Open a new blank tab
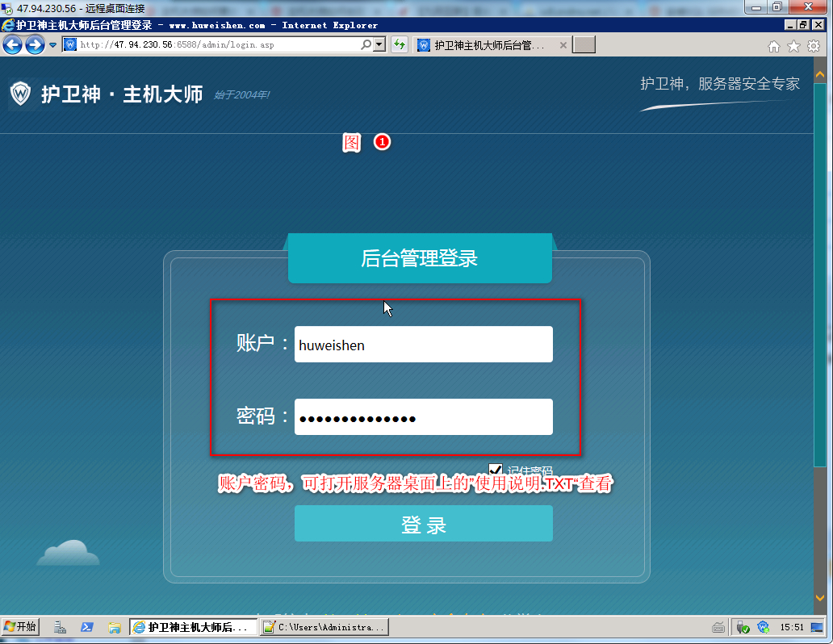 [584, 45]
